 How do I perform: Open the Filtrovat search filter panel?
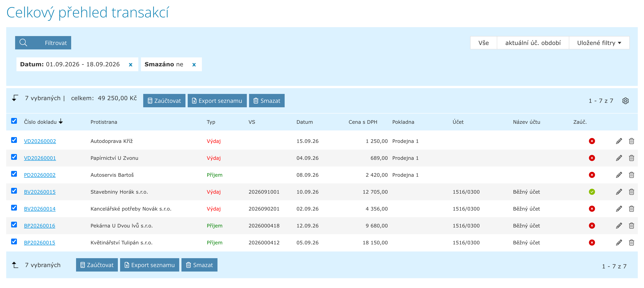(43, 43)
